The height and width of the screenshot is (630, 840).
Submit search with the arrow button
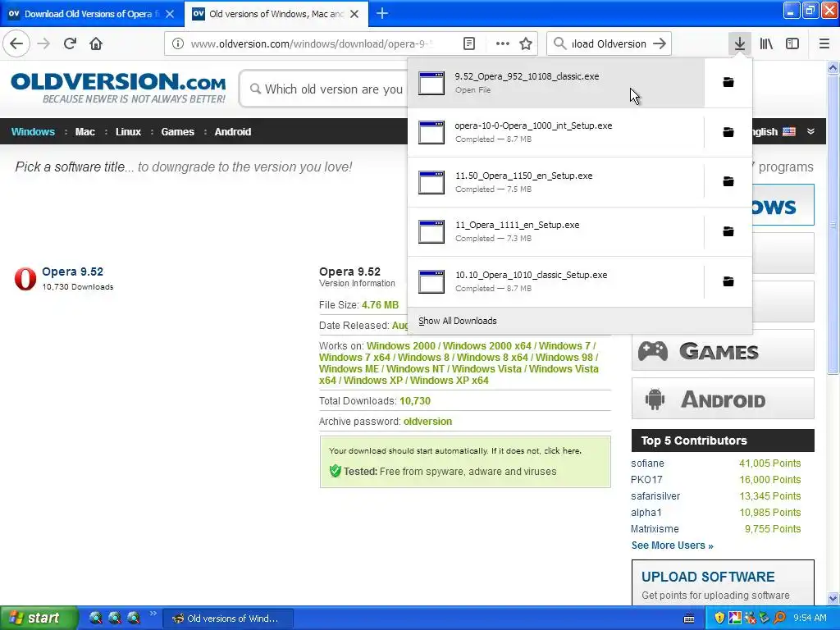click(x=660, y=43)
